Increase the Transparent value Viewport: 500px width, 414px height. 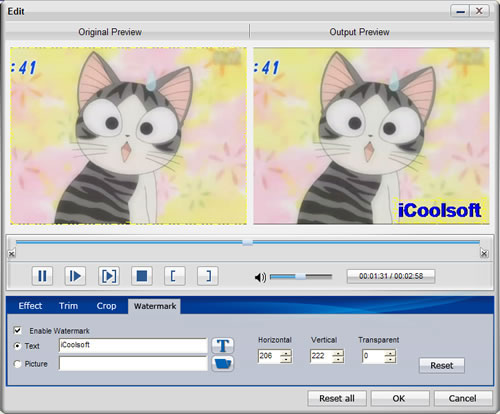[390, 353]
